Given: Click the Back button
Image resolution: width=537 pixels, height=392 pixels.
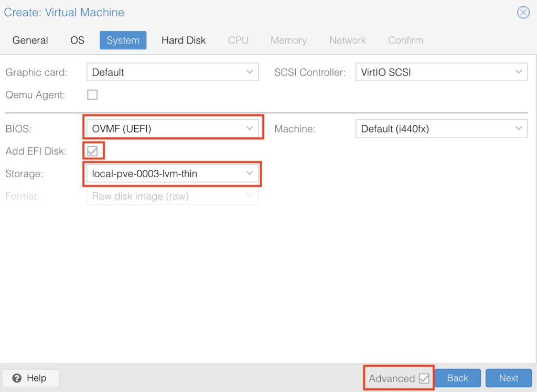Looking at the screenshot, I should [457, 378].
